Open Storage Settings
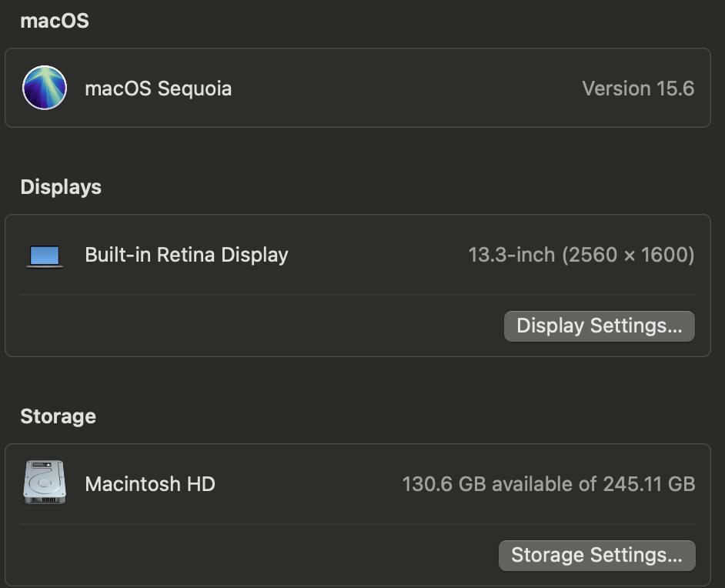 tap(596, 555)
